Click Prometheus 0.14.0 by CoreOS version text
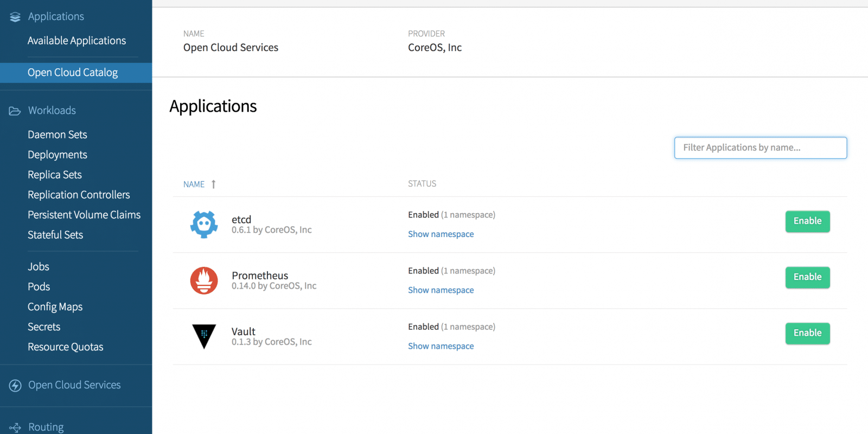868x434 pixels. 274,286
